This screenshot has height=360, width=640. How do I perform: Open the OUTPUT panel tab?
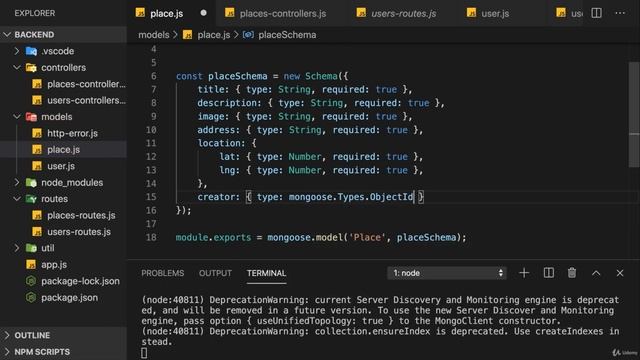pos(215,273)
